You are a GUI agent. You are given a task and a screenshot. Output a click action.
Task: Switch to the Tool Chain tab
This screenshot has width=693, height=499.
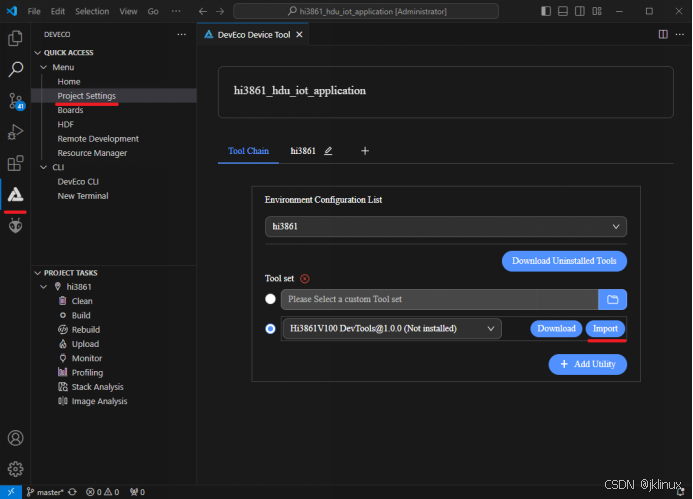(248, 151)
